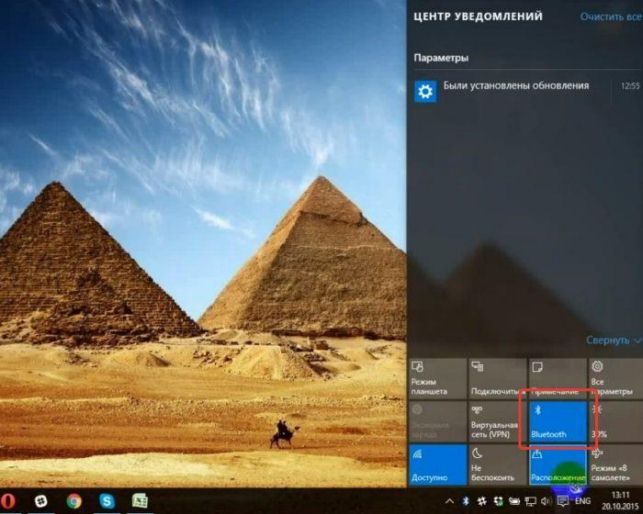This screenshot has height=514, width=643.
Task: Toggle Не беспокоить quiet hours tile
Action: (x=497, y=465)
